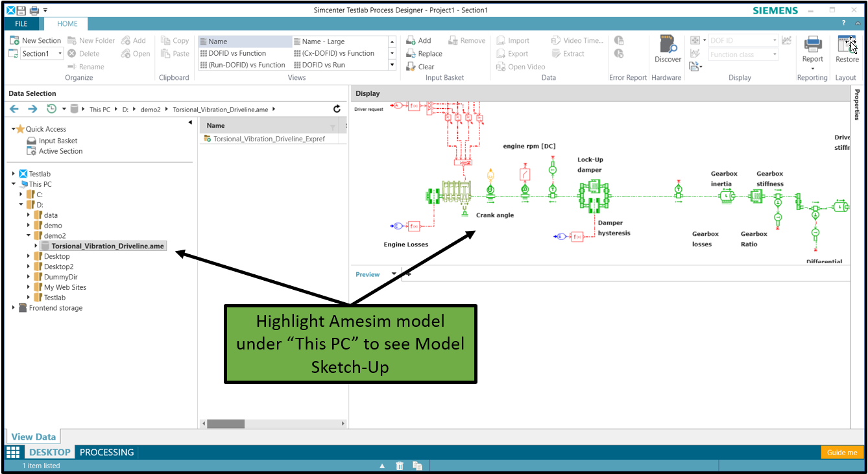This screenshot has width=868, height=474.
Task: Select Input Basket under Quick Access
Action: click(58, 141)
